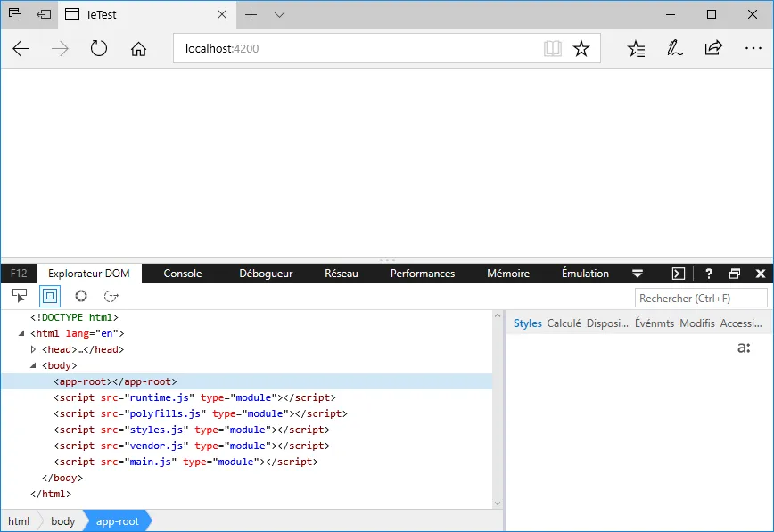
Task: Add page to favorites star
Action: [581, 48]
